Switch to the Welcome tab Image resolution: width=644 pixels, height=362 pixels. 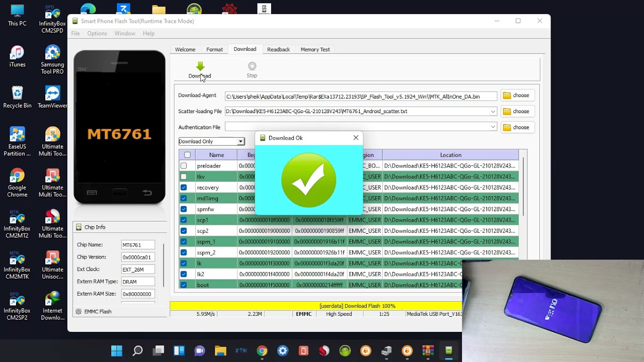click(x=185, y=49)
